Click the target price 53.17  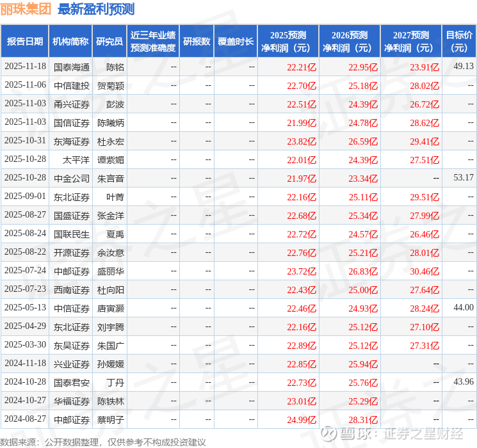tap(464, 177)
